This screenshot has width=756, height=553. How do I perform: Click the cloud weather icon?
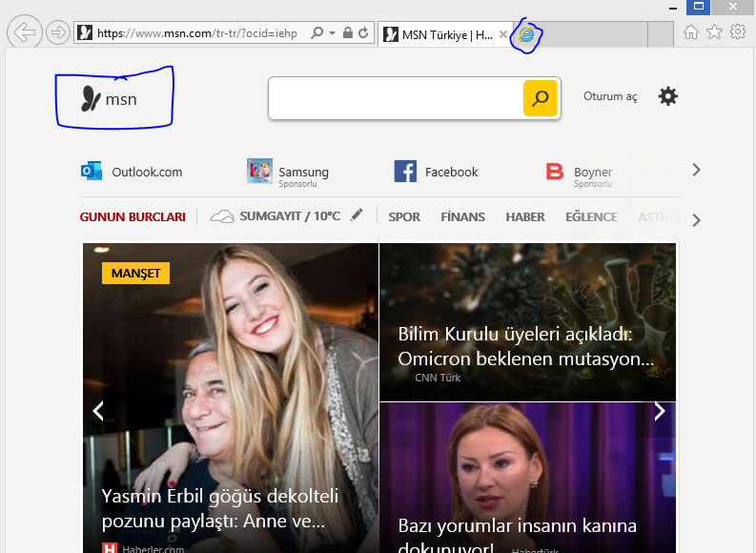click(x=222, y=216)
